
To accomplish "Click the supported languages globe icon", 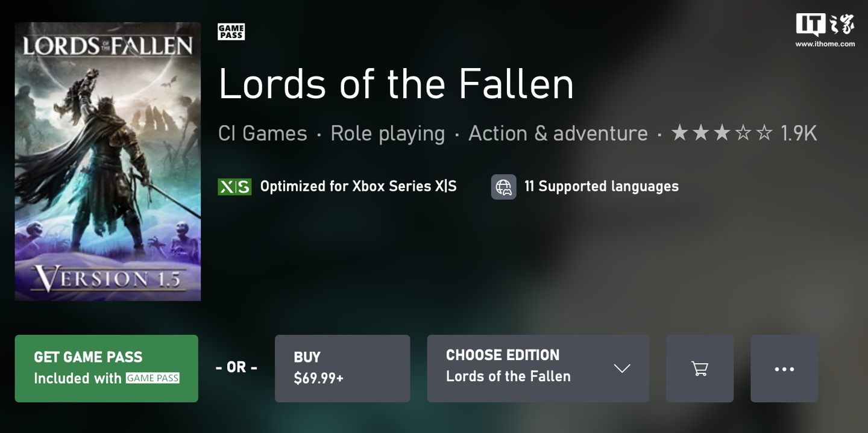I will [x=503, y=187].
